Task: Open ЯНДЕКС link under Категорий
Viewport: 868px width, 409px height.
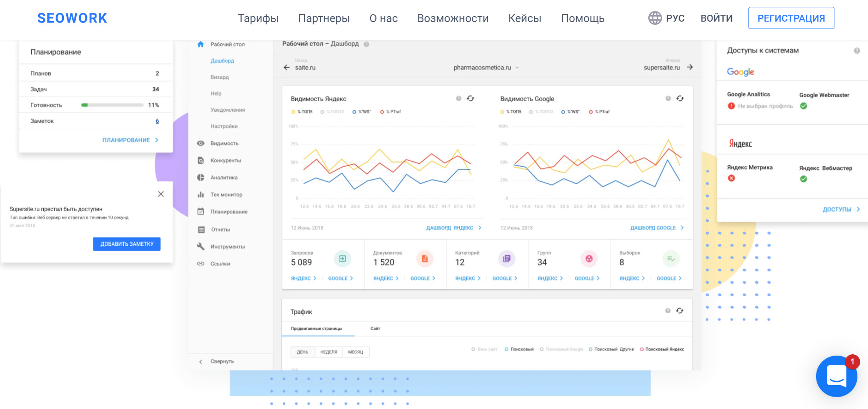Action: [x=468, y=278]
